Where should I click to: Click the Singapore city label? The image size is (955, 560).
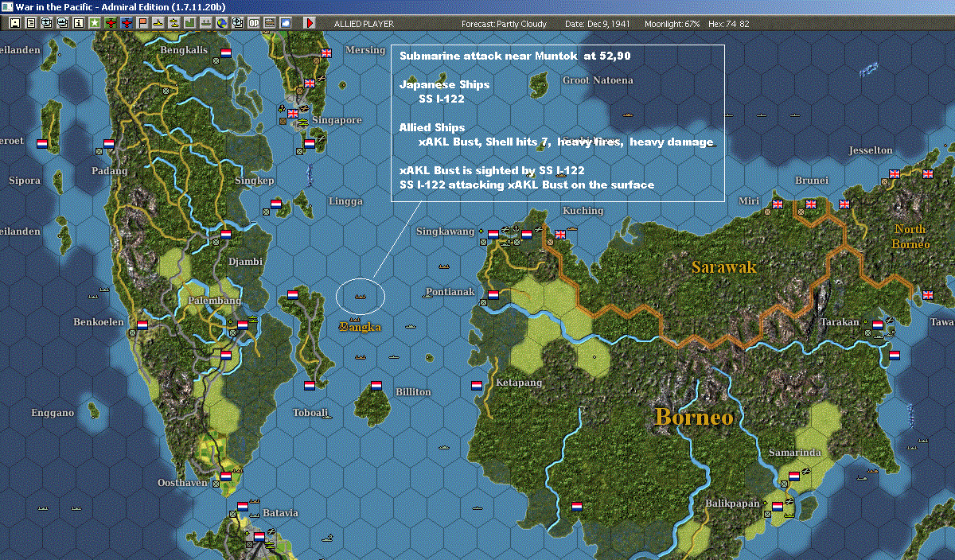336,120
